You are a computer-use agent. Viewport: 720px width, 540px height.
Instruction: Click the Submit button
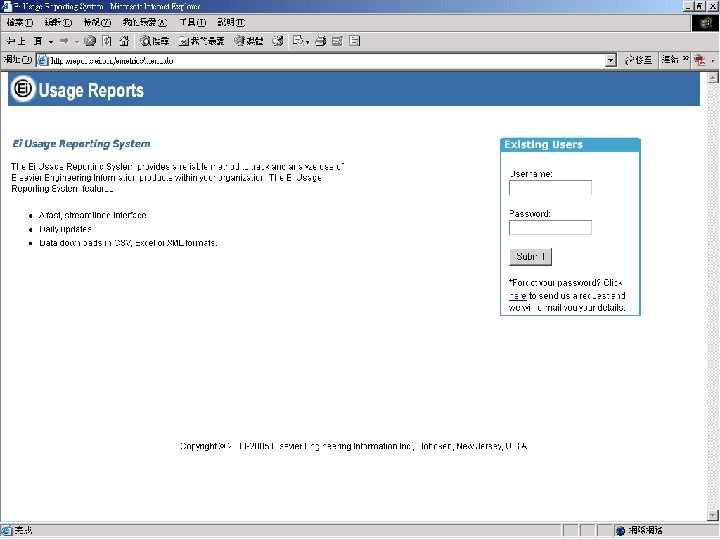coord(530,257)
